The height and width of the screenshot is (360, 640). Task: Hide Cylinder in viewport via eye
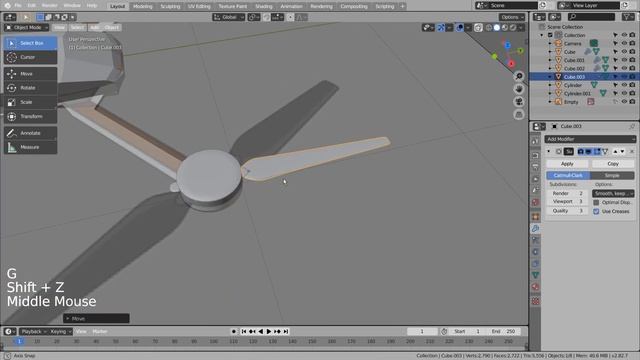624,85
